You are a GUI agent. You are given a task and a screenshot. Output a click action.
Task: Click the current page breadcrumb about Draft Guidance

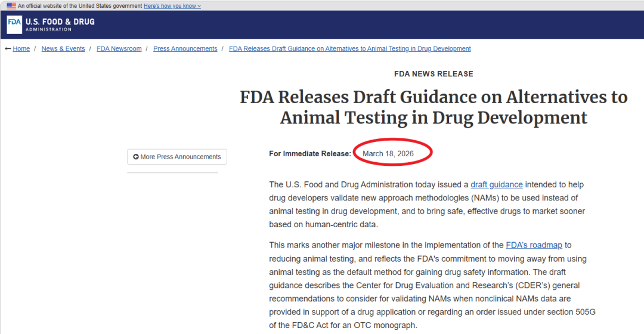[349, 49]
